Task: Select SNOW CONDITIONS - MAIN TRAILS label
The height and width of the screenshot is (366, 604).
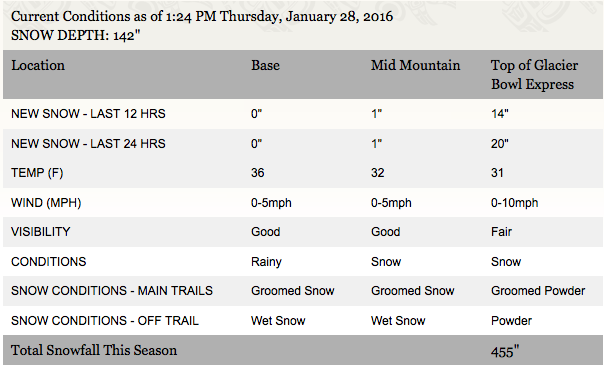Action: coord(112,291)
